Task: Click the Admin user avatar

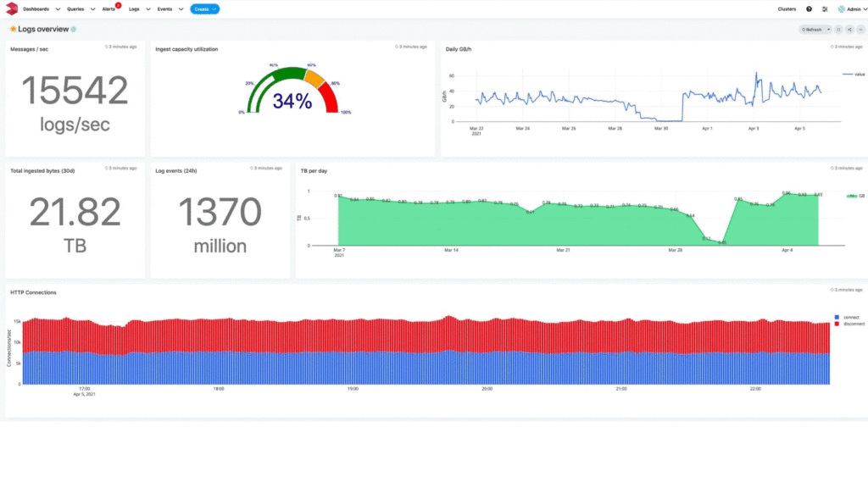Action: click(x=842, y=9)
